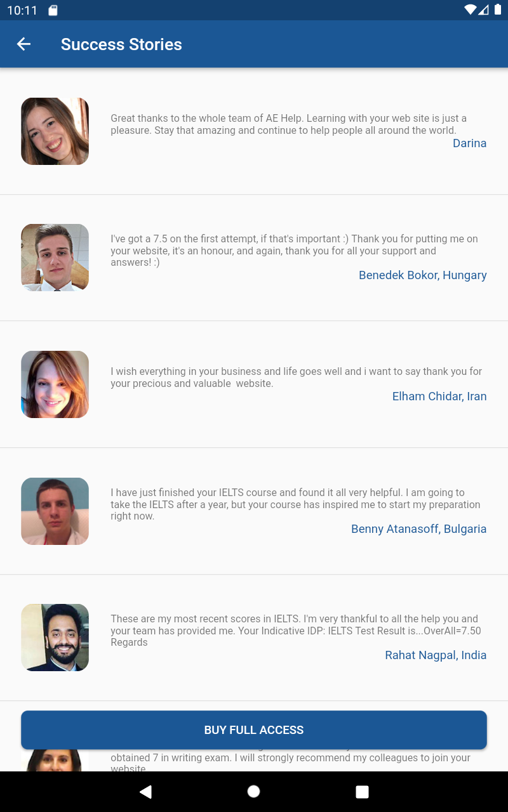Screen dimensions: 508x812
Task: Tap Benny Atanasoff's testimonial text
Action: [295, 504]
